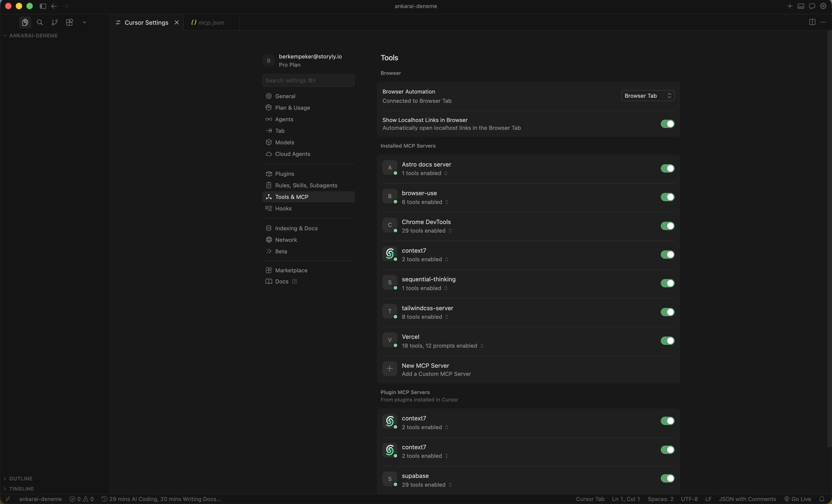
Task: Select the Source Control icon
Action: click(54, 22)
